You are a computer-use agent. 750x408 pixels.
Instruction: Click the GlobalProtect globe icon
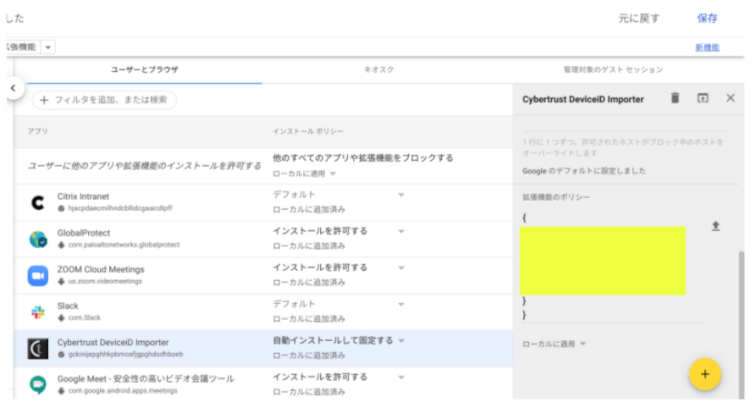[x=38, y=239]
